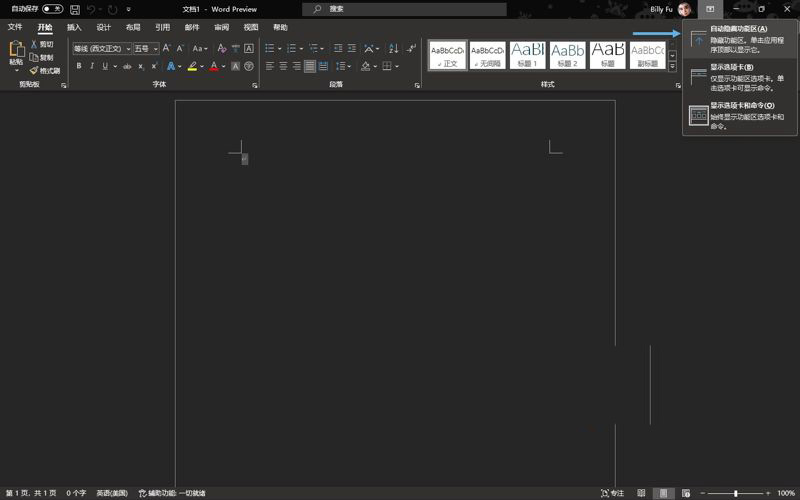Toggle the AutoSave (自动保存) switch
Viewport: 800px width, 500px height.
coord(52,9)
